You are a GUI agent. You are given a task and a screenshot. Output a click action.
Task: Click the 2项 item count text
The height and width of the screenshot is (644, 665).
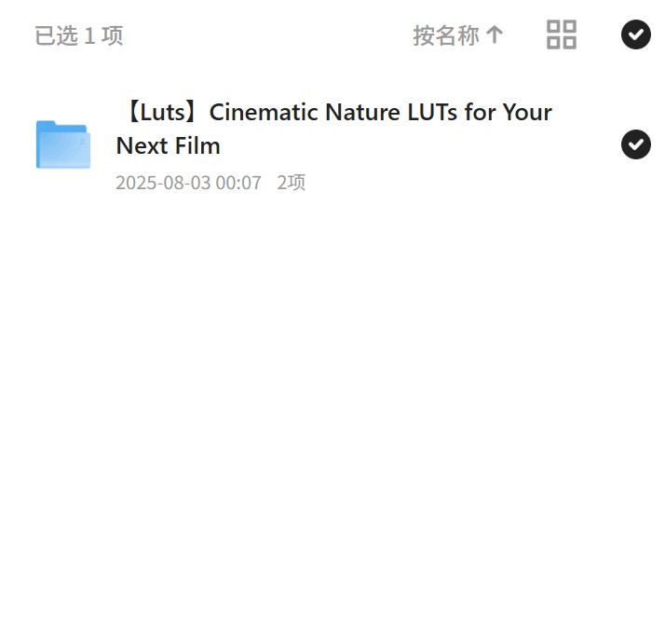pyautogui.click(x=291, y=183)
